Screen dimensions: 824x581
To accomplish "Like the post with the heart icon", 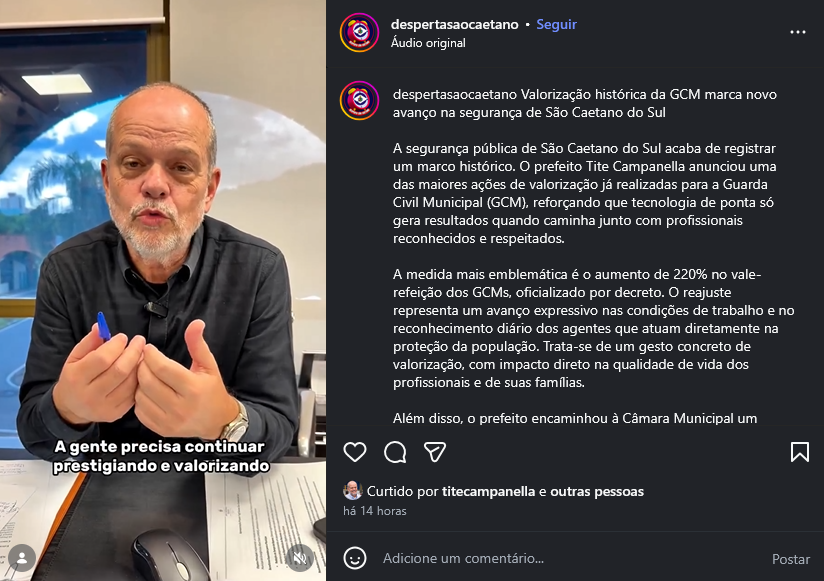I will 355,452.
